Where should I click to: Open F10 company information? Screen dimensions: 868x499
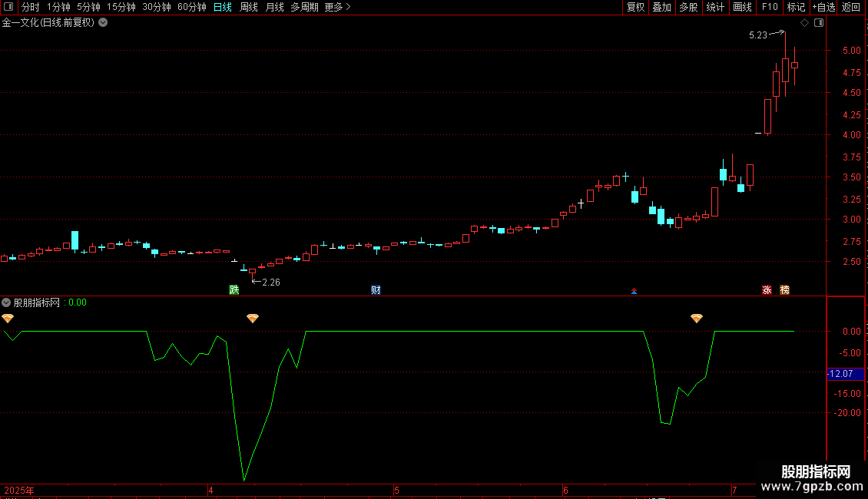point(770,7)
